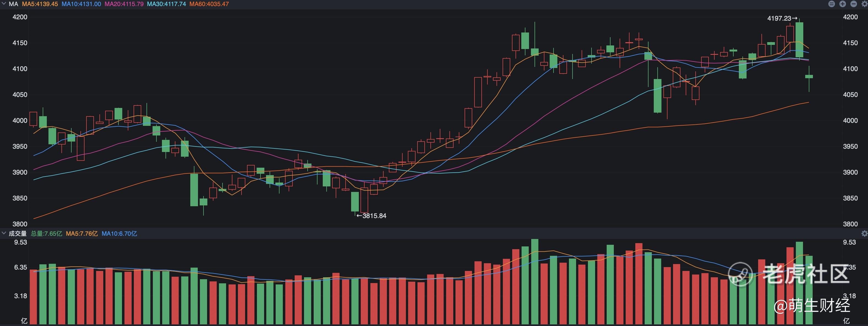Screen dimensions: 868x326
Task: Collapse the MA indicator panel chevron
Action: point(4,4)
